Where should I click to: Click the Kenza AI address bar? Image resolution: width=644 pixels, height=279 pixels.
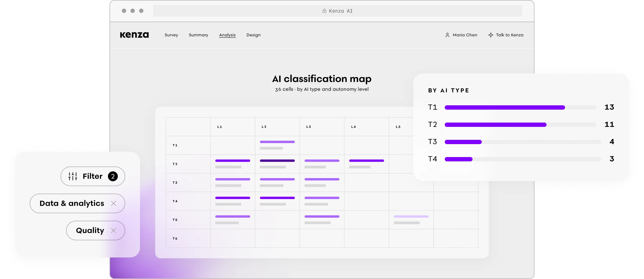[338, 11]
